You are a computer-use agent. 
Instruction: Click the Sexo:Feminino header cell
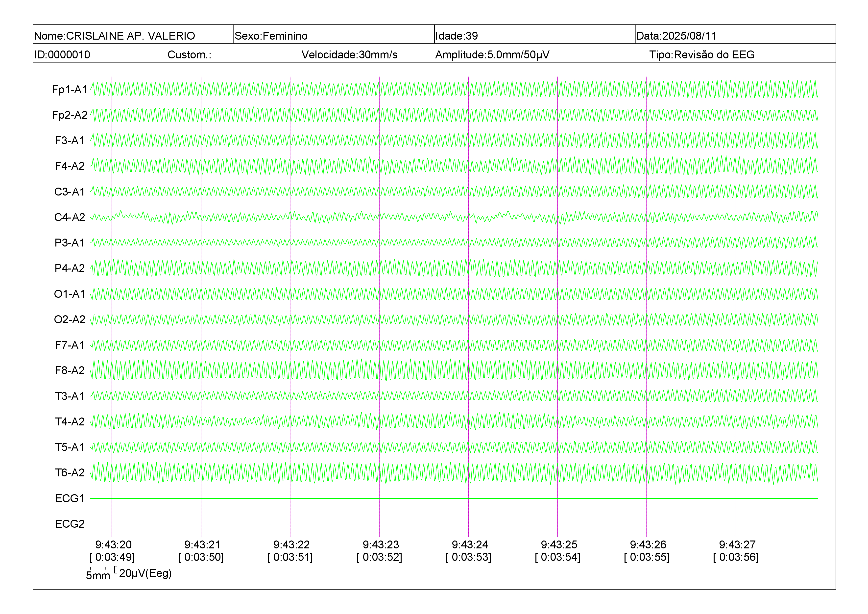pyautogui.click(x=334, y=34)
